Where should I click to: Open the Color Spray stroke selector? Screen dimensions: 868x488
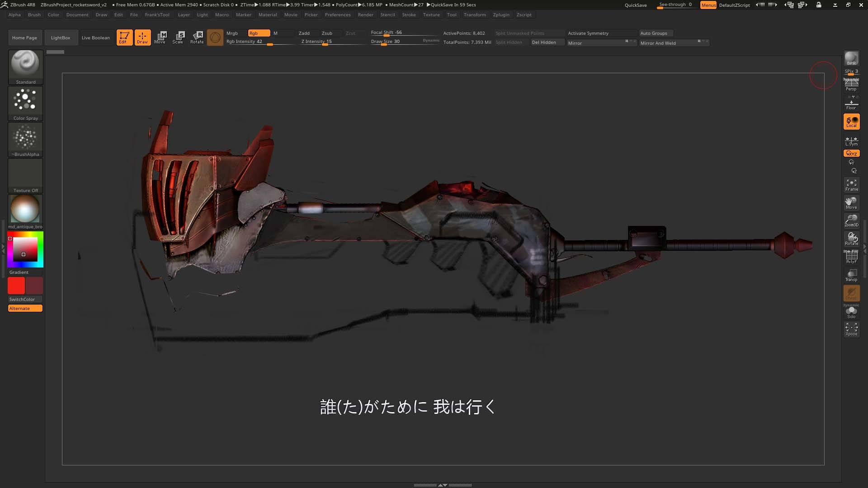(25, 103)
